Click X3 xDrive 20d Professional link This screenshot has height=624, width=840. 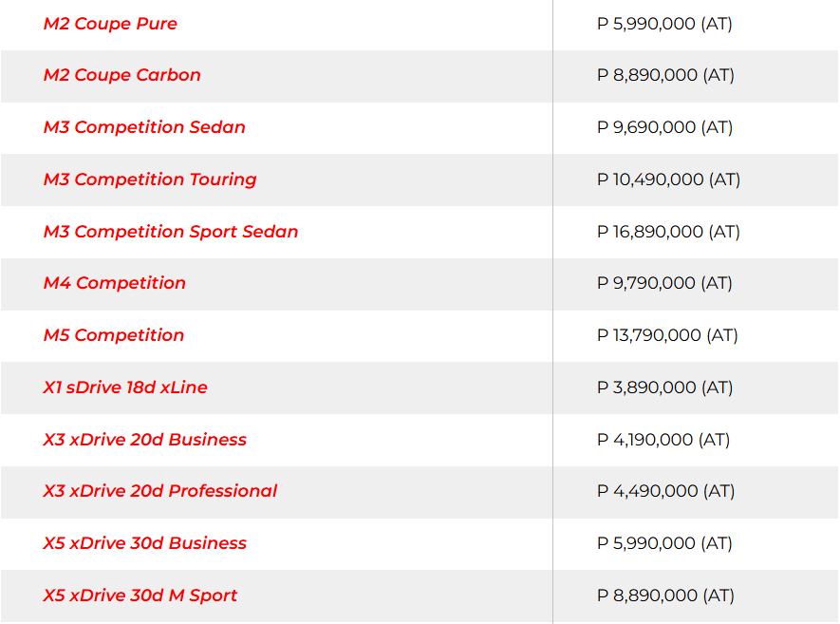click(x=160, y=491)
